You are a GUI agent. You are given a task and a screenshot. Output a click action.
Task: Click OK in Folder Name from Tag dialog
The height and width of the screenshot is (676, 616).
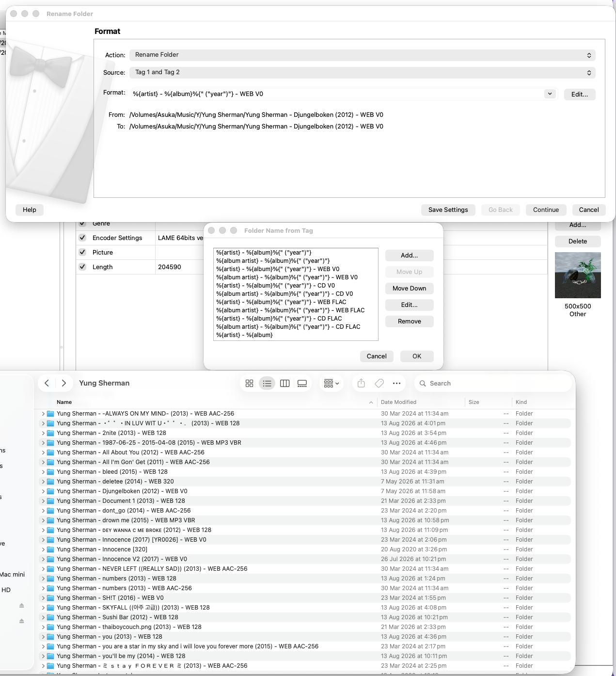pos(417,356)
